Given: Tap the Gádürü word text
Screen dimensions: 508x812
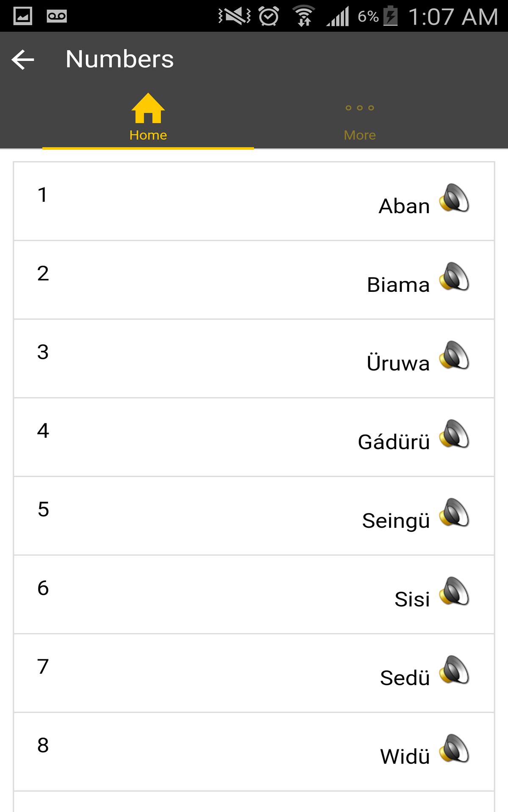Looking at the screenshot, I should pos(394,442).
